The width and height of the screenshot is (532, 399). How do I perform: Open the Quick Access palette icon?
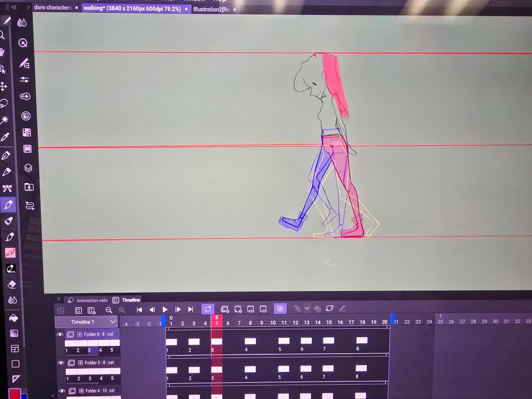tap(23, 43)
